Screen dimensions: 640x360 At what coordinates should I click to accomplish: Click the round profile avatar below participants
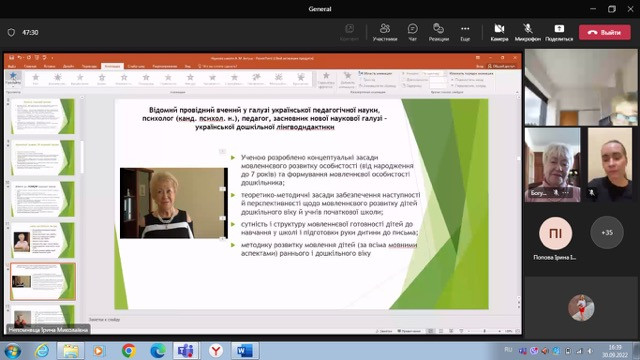point(581,307)
